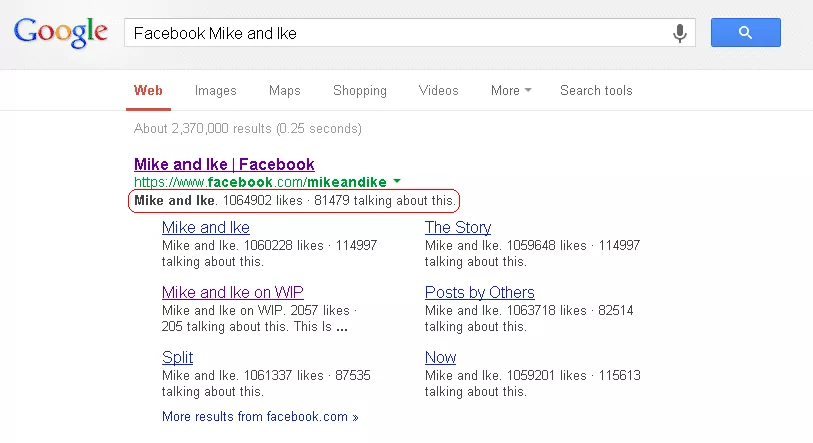Switch to the Maps tab

(285, 90)
